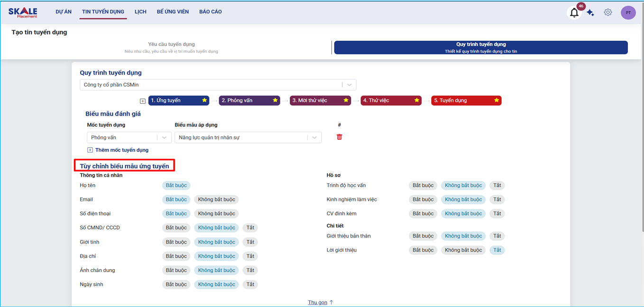The width and height of the screenshot is (644, 307).
Task: Open the Báo cáo menu
Action: (210, 12)
